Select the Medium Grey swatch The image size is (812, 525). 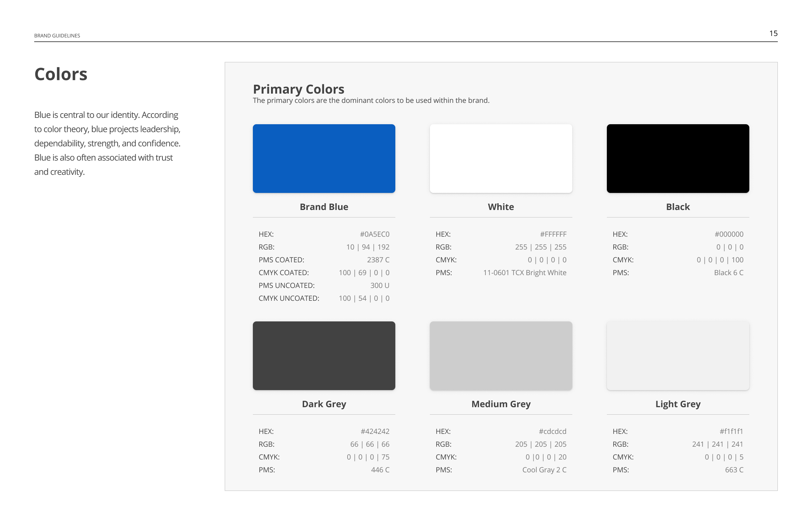[x=501, y=356]
